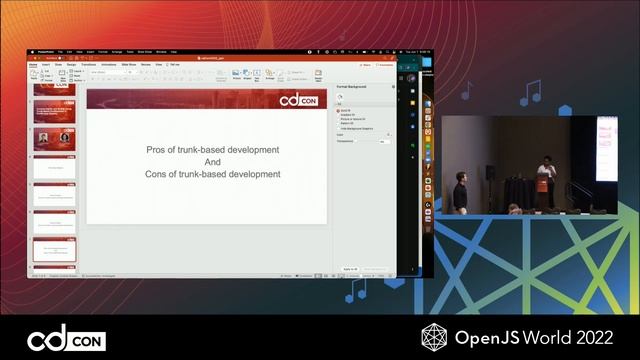This screenshot has width=640, height=360.
Task: Click the battery icon in the menu bar
Action: tap(364, 52)
